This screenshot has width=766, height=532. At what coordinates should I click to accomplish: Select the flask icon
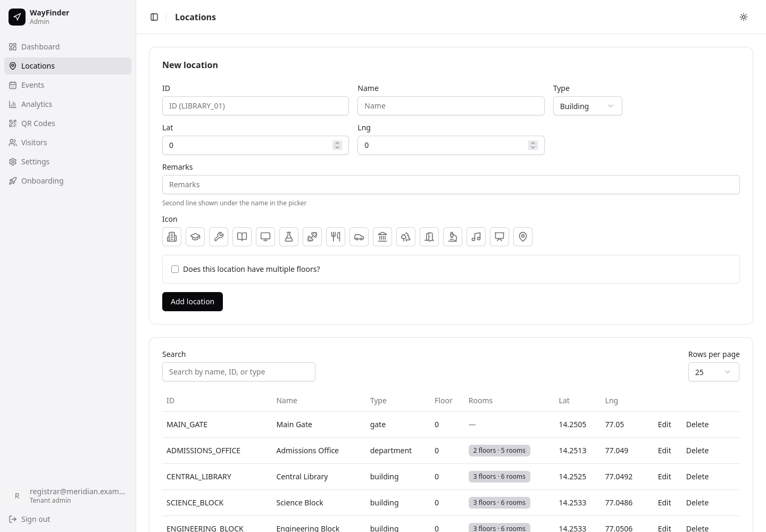click(x=289, y=237)
